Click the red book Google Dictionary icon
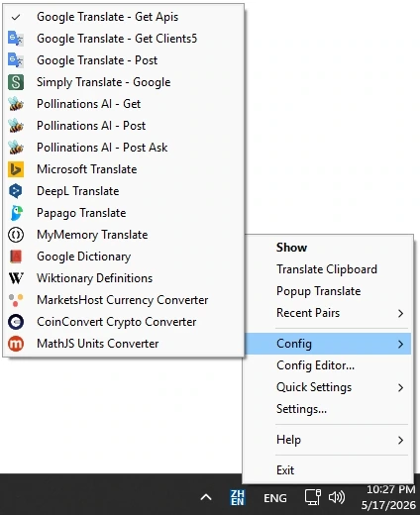The image size is (420, 515). [x=16, y=257]
